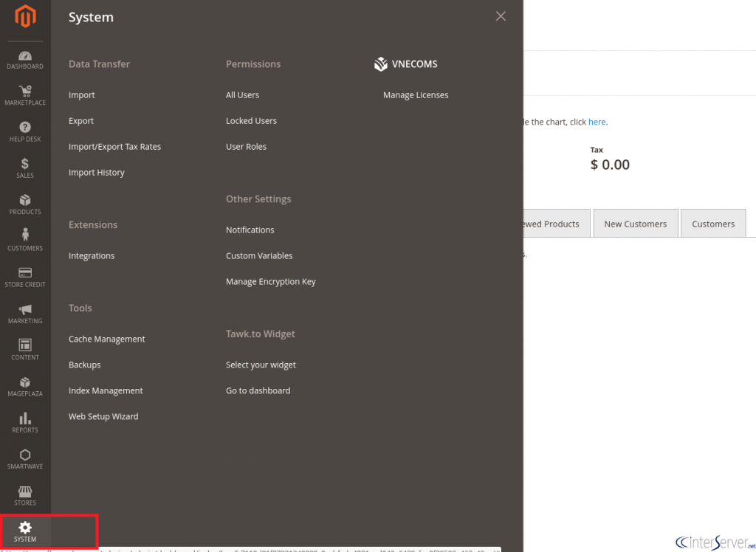
Task: Open Import History
Action: coord(97,173)
